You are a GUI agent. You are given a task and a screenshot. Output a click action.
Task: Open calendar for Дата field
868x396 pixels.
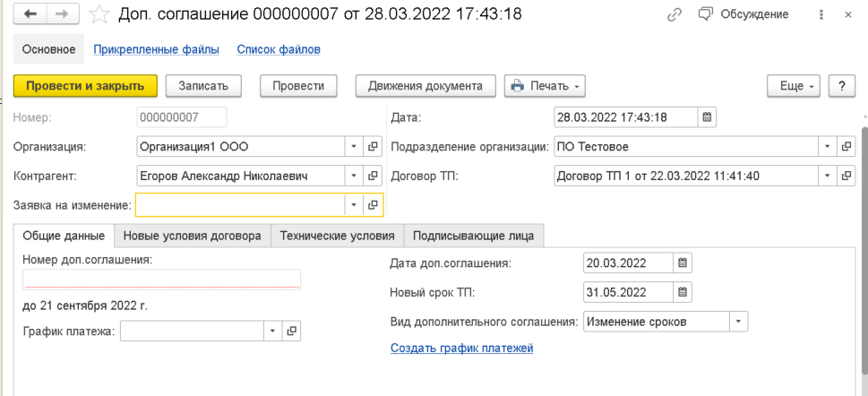[x=707, y=117]
